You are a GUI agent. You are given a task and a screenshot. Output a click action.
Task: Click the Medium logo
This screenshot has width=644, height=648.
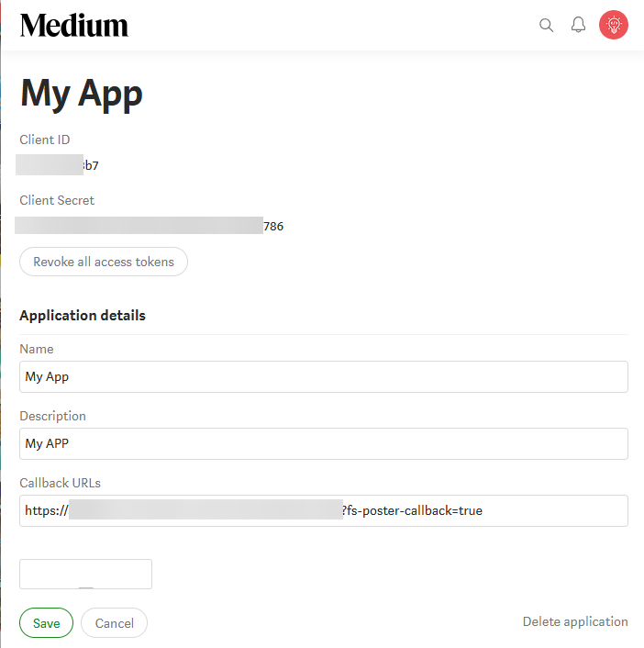point(74,25)
